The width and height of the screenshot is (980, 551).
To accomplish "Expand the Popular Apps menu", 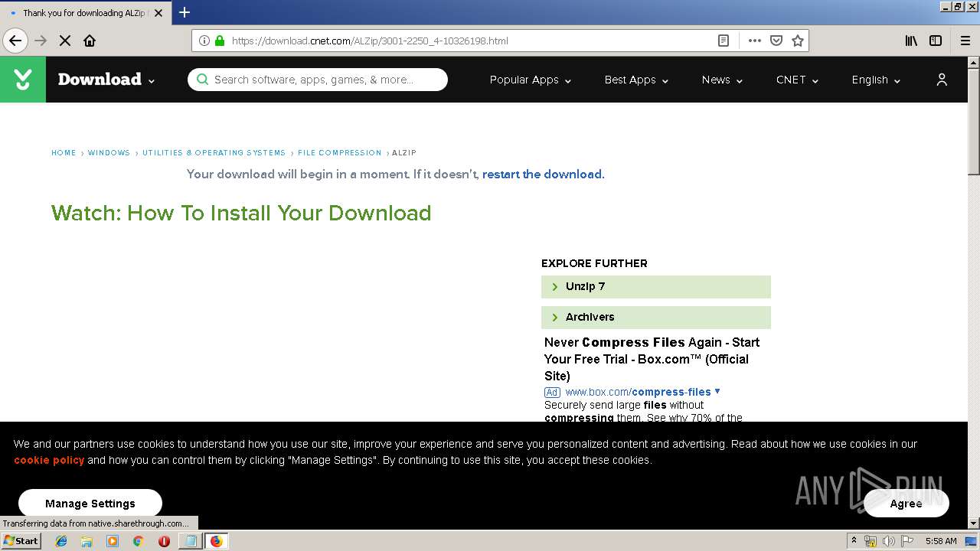I will (531, 80).
